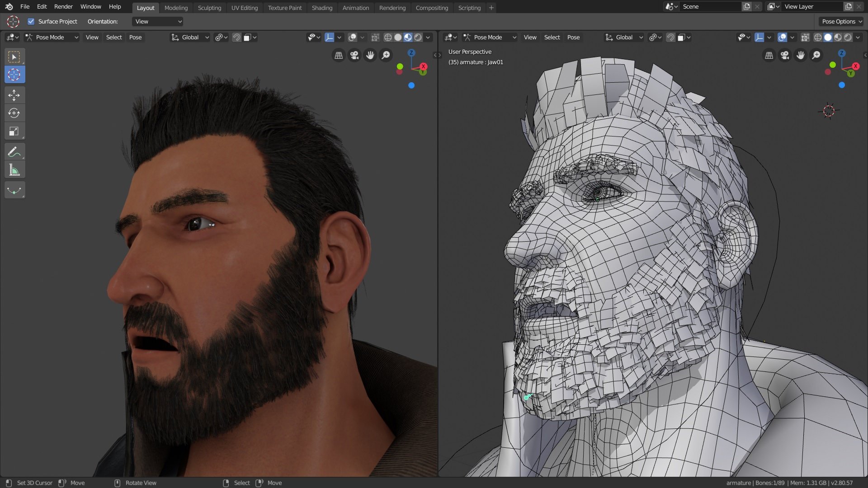Select the Annotate tool icon
The height and width of the screenshot is (488, 868).
(14, 151)
